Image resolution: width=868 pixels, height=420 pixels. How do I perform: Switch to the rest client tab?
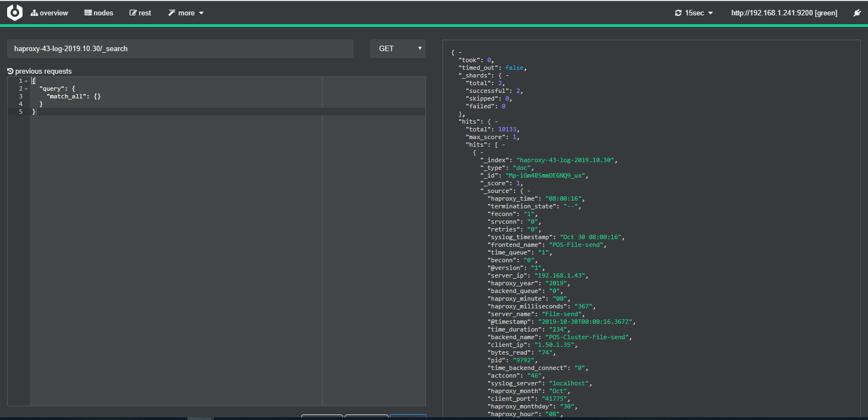140,13
